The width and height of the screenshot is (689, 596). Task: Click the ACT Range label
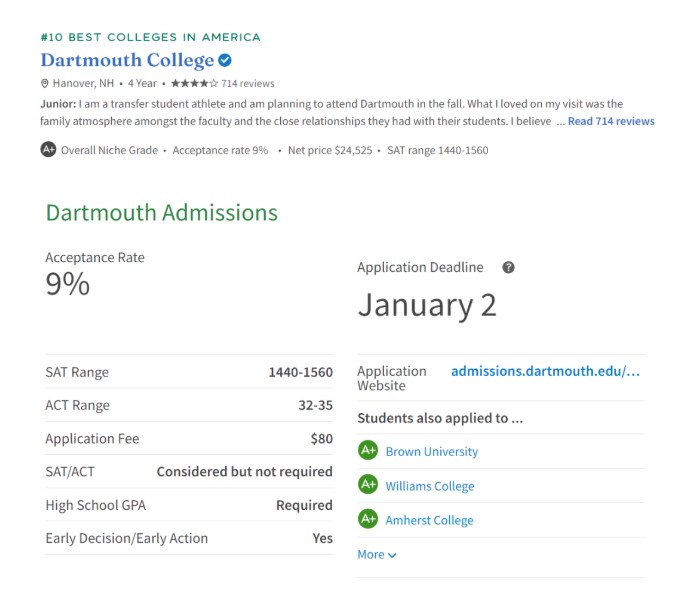pos(77,405)
